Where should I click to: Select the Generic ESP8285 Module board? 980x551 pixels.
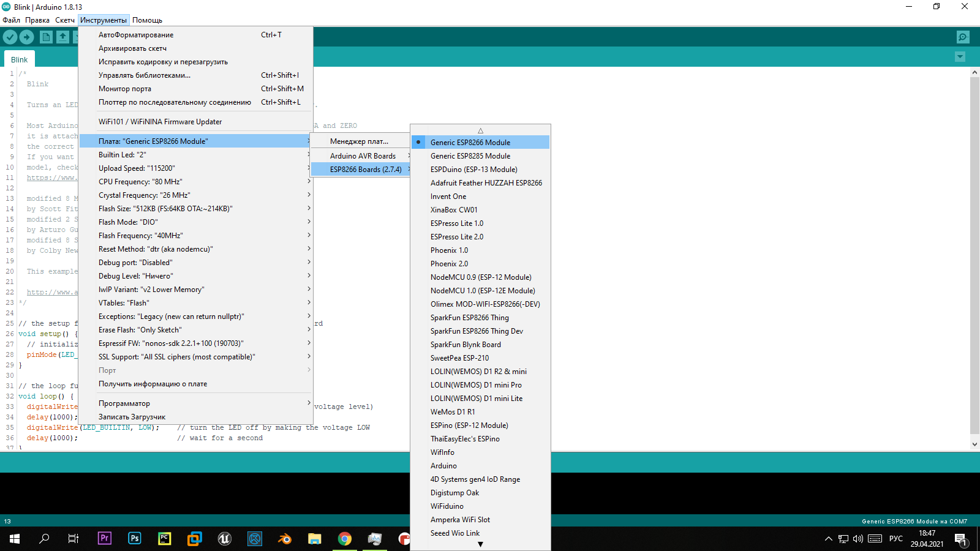[480, 156]
